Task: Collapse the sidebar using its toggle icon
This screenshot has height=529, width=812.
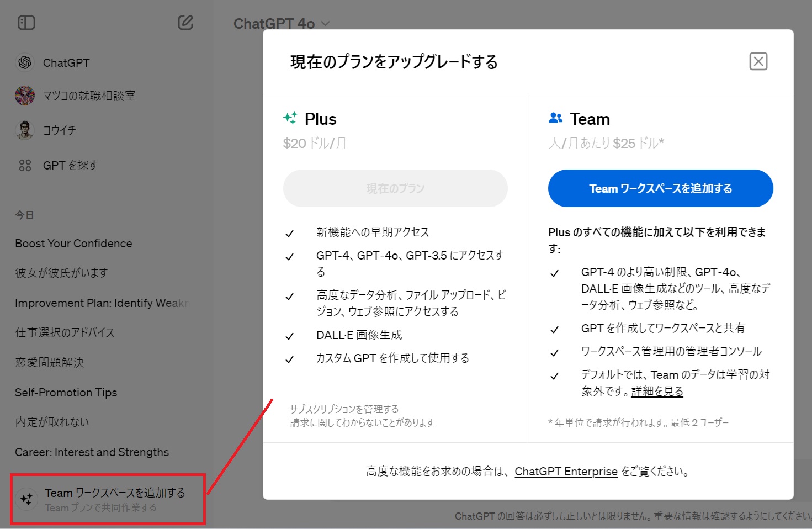Action: pos(26,23)
